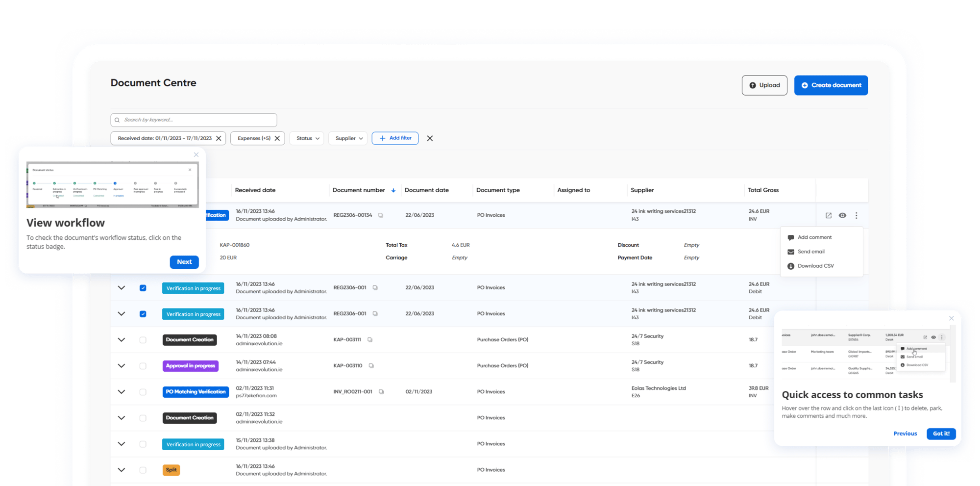Click the Received date column header
The height and width of the screenshot is (486, 980).
(x=255, y=190)
